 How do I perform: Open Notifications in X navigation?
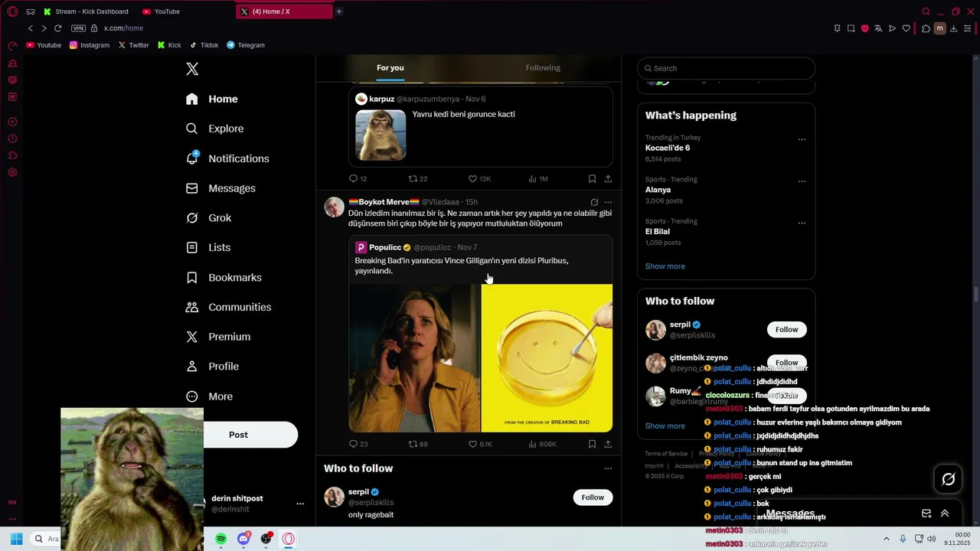click(x=227, y=158)
